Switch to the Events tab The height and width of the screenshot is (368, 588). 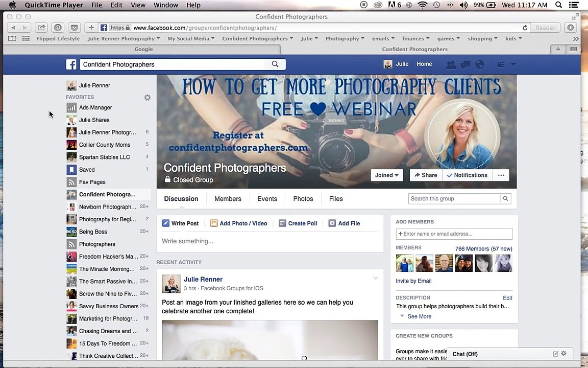(x=267, y=199)
